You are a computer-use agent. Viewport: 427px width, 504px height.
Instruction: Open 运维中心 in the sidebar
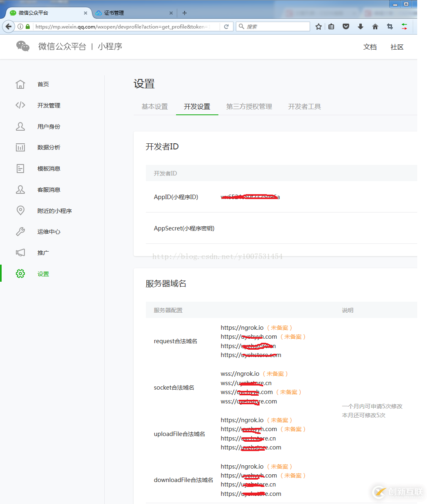[x=49, y=232]
